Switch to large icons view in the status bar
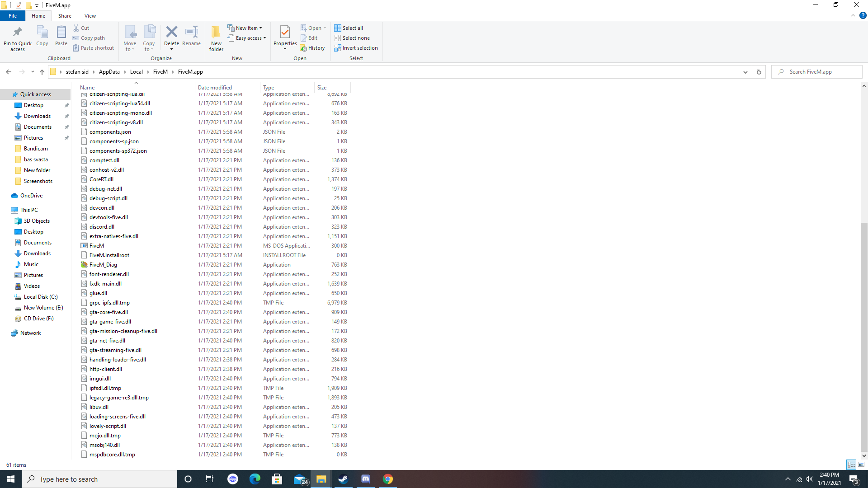 point(861,465)
